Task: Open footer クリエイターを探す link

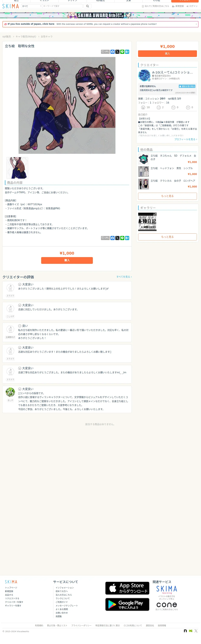Action: click(x=14, y=602)
